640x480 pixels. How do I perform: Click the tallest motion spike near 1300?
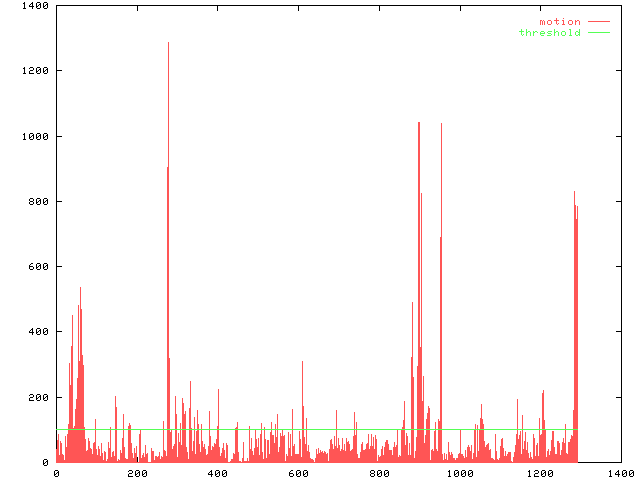[x=168, y=45]
